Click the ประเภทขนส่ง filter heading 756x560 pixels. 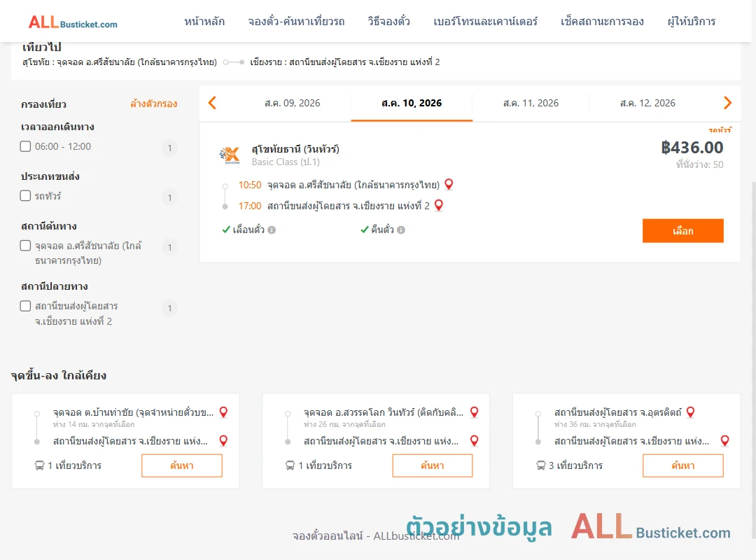click(x=50, y=176)
